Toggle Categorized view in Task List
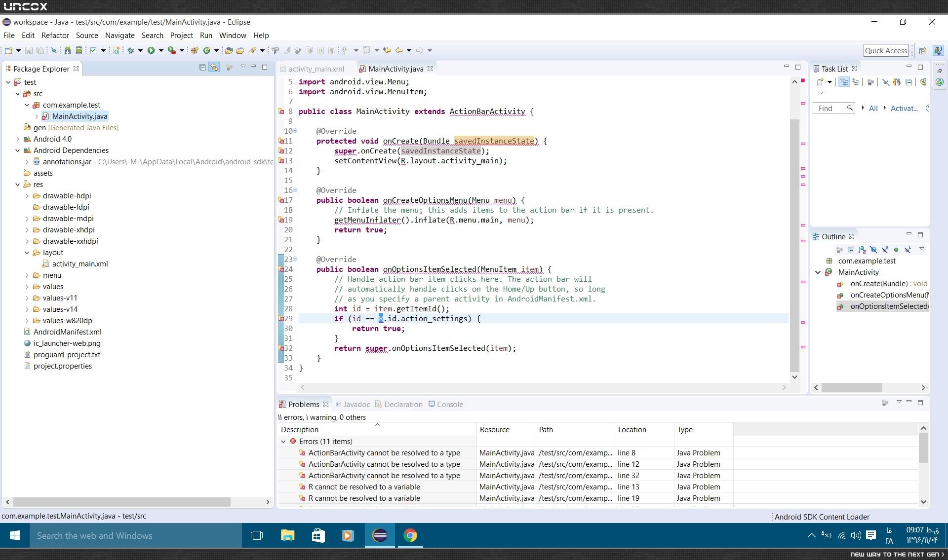This screenshot has height=560, width=948. [844, 82]
